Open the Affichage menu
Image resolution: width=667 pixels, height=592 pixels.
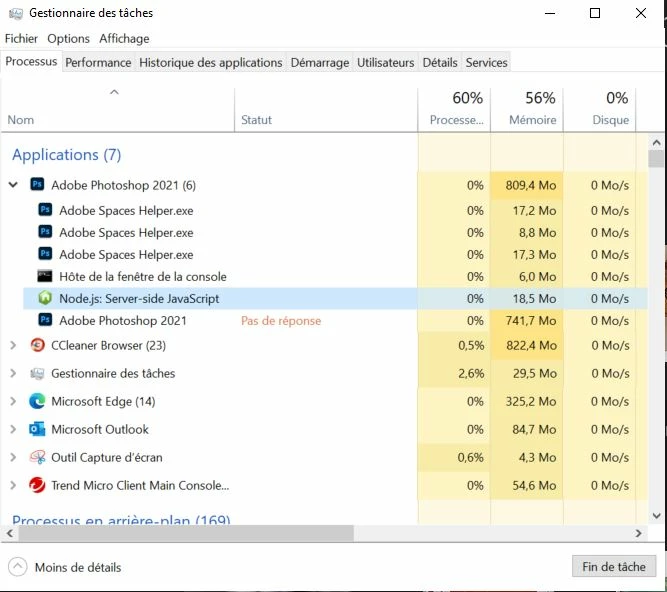(x=124, y=39)
